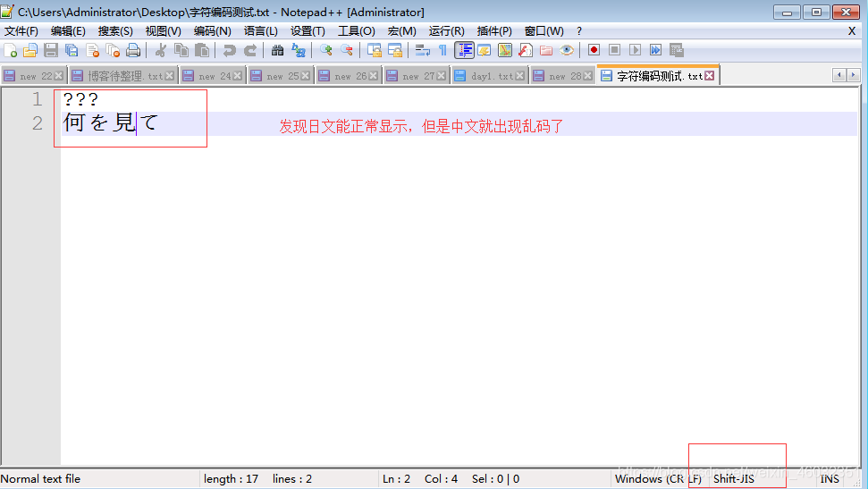Toggle the Word wrap icon

coord(422,50)
